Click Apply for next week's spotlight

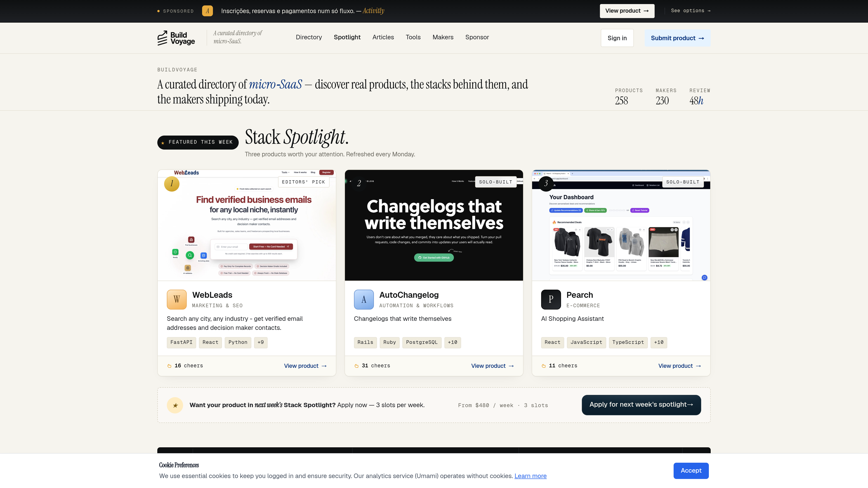pyautogui.click(x=641, y=405)
